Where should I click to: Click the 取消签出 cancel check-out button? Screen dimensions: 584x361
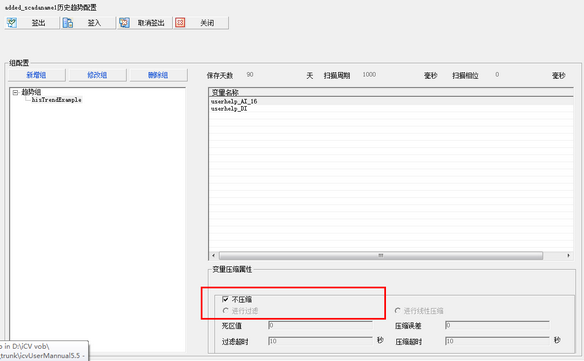[145, 23]
